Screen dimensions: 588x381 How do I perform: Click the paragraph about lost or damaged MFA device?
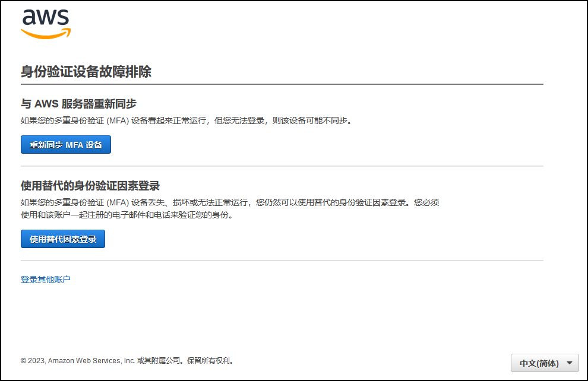(x=230, y=209)
